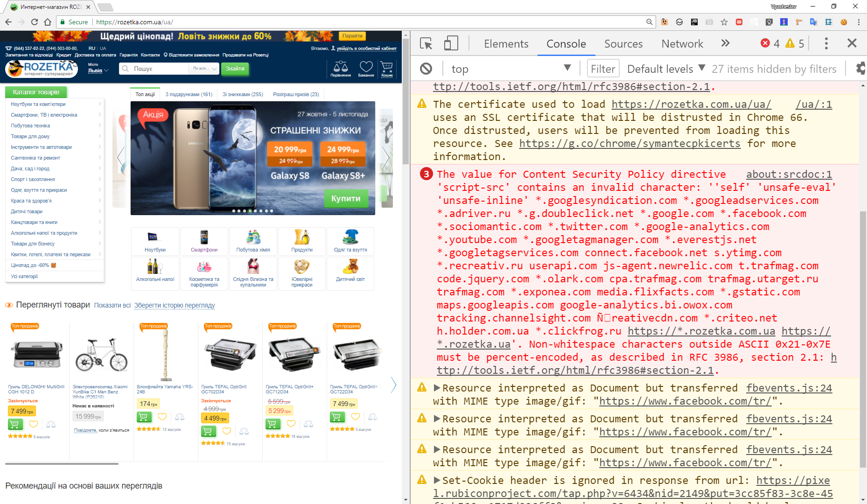This screenshot has width=867, height=504.
Task: Add the 174 грн flute to cart
Action: pos(143,417)
